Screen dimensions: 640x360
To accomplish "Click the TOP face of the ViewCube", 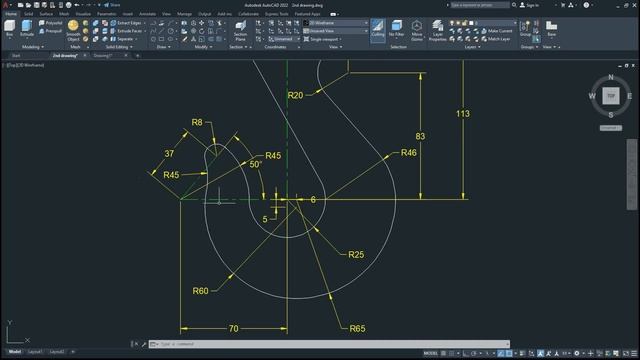I will pos(611,96).
